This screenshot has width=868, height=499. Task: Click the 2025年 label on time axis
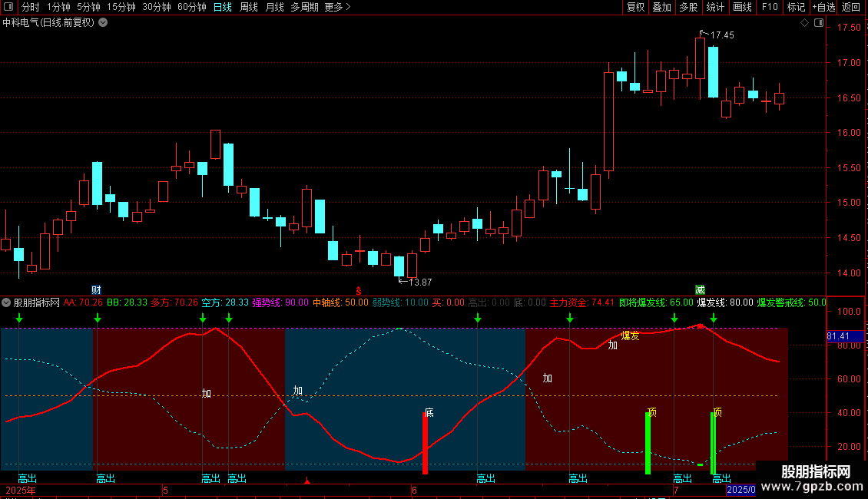pyautogui.click(x=21, y=490)
